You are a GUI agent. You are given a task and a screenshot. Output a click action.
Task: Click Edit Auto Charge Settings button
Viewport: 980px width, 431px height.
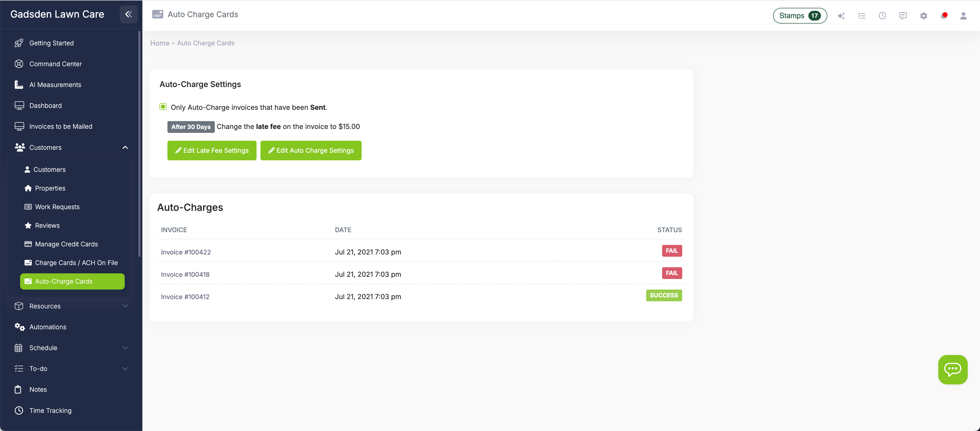click(311, 150)
